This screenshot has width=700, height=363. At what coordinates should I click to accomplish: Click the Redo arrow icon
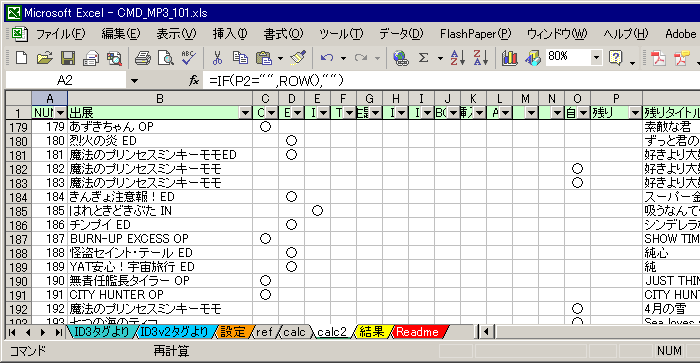pos(361,58)
